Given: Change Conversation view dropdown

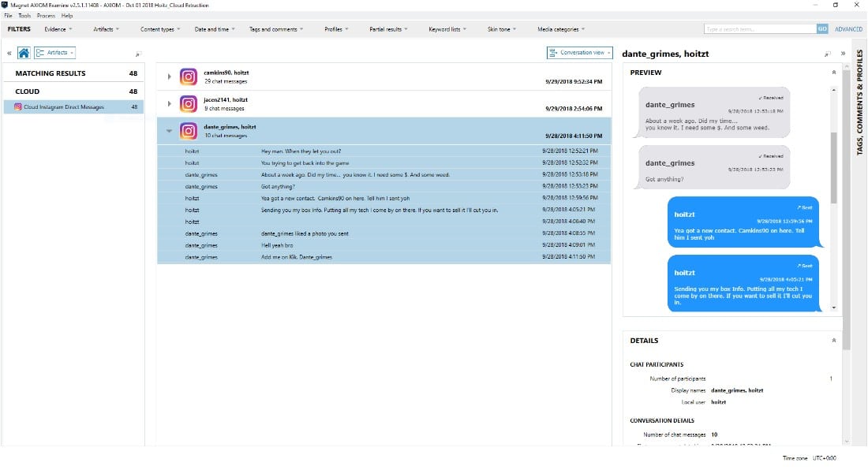Looking at the screenshot, I should (580, 53).
